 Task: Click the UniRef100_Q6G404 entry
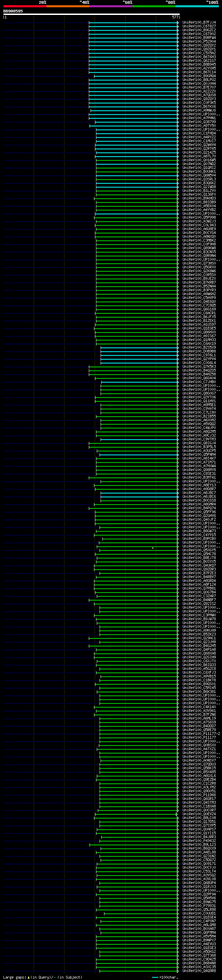point(199,378)
